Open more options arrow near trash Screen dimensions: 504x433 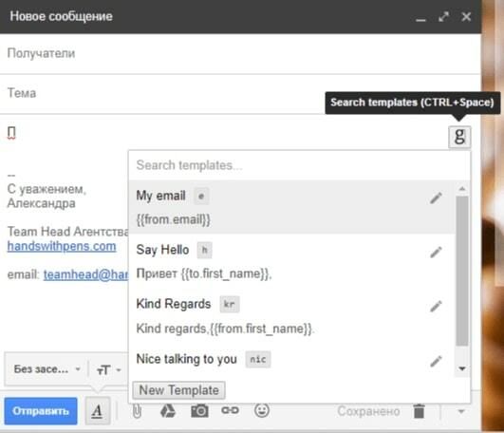pyautogui.click(x=461, y=411)
